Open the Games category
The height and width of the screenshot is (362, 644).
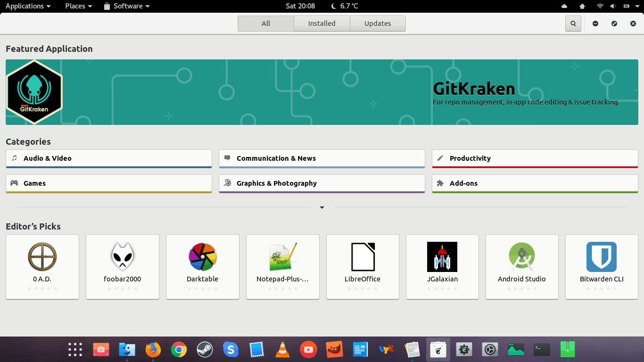[x=109, y=184]
